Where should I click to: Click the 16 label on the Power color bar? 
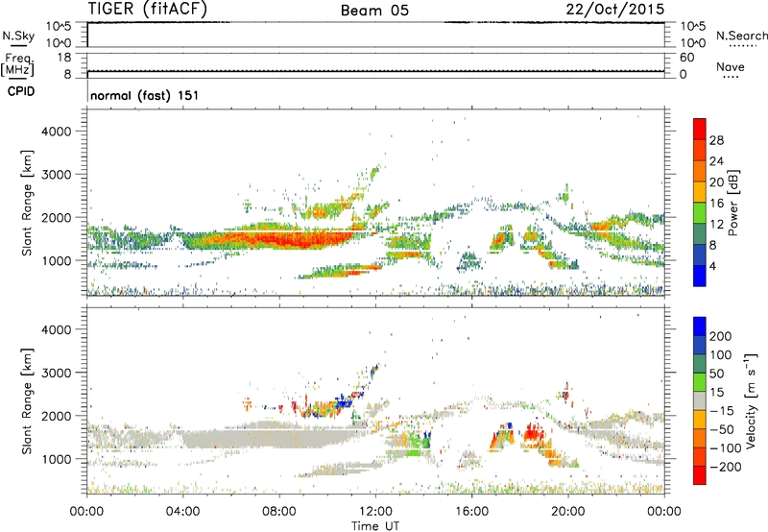point(716,204)
